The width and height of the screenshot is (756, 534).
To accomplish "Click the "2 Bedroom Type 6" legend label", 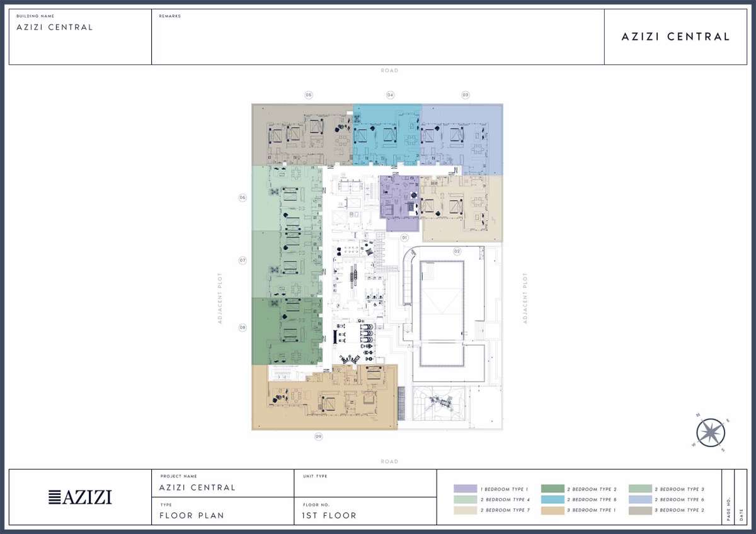I will (679, 499).
